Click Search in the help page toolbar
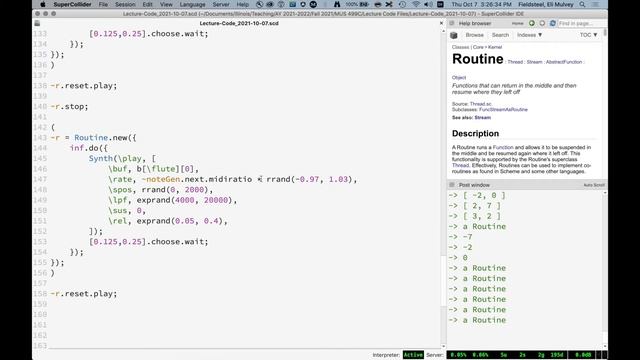Viewport: 640px width, 360px height. (x=500, y=35)
